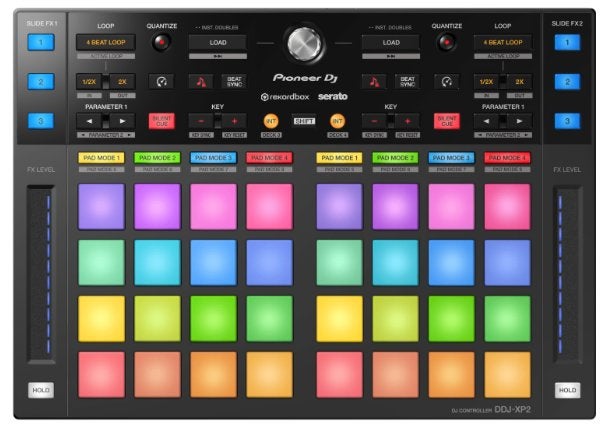Double the loop with right 2X button
This screenshot has height=434, width=608.
520,82
